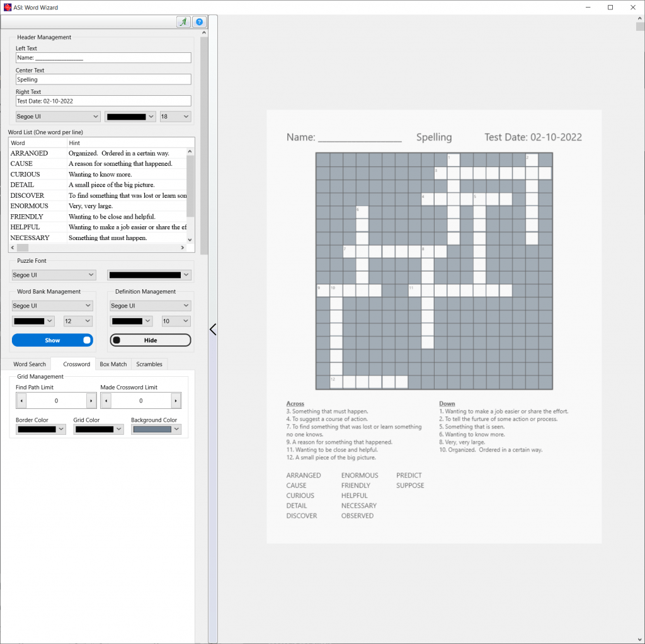Open the Puzzle Font family dropdown

54,274
